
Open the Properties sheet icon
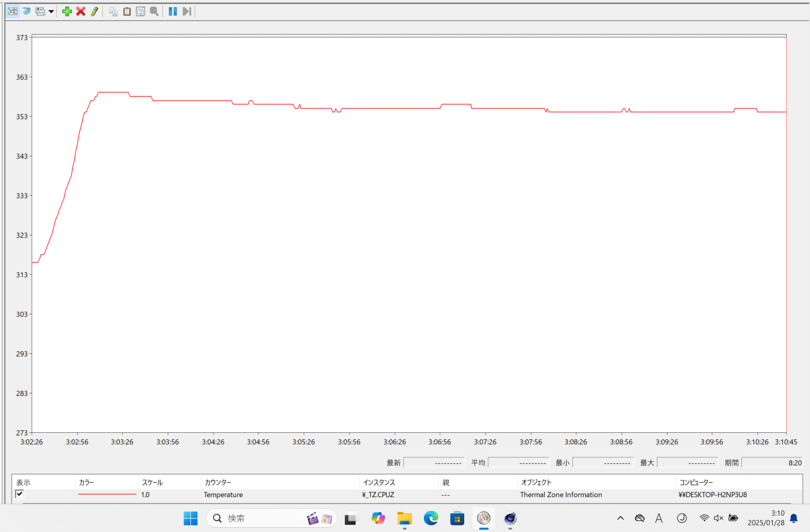(141, 11)
